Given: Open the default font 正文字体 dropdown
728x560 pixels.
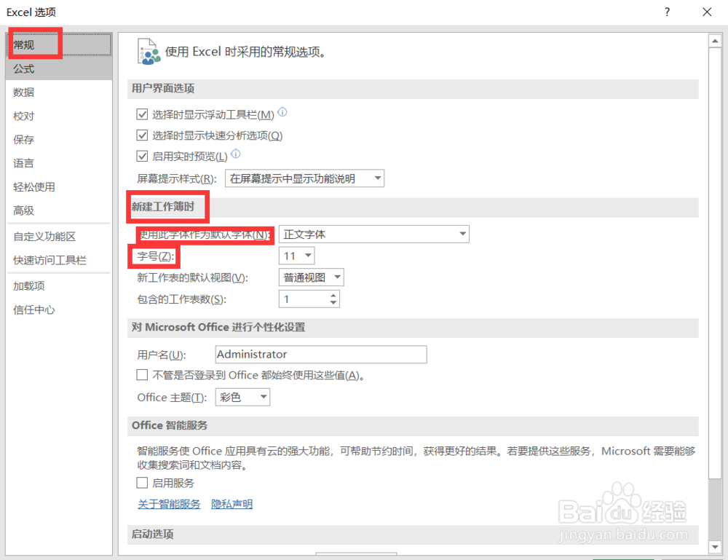Looking at the screenshot, I should (x=373, y=234).
